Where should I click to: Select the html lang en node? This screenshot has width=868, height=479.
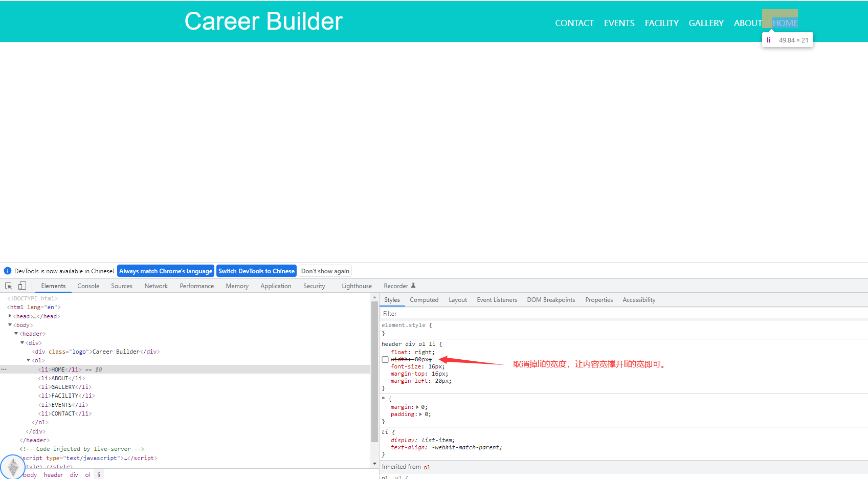[x=34, y=307]
